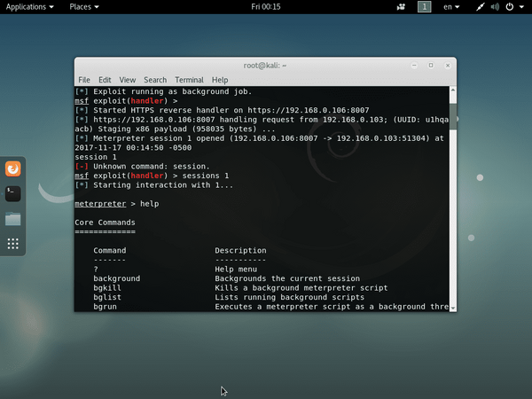
Task: Open the Applications menu
Action: (x=29, y=7)
